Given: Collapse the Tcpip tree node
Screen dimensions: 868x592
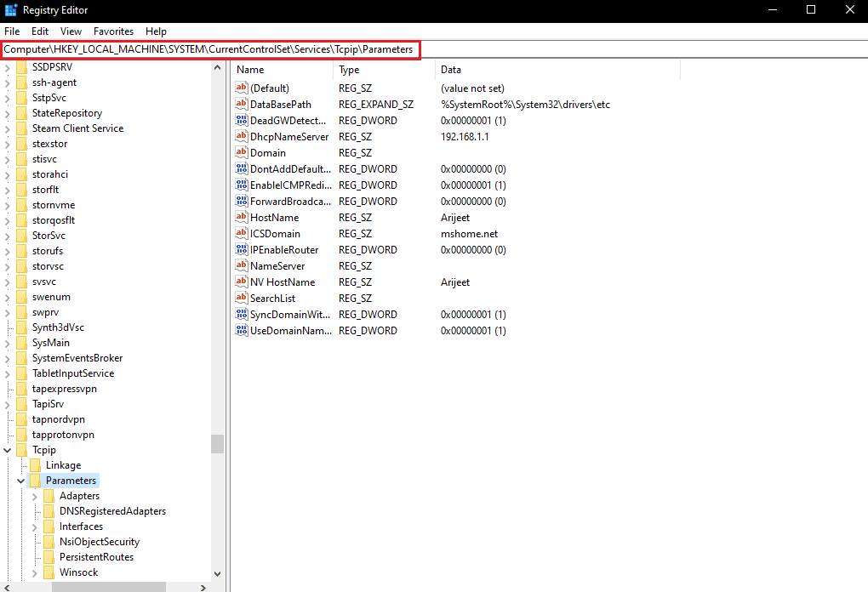Looking at the screenshot, I should point(7,450).
